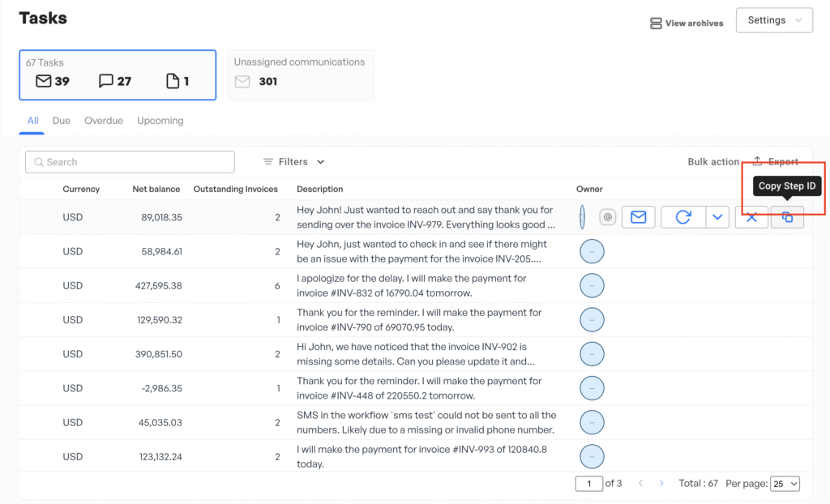Viewport: 830px width, 504px height.
Task: Click the refresh arrow button in first row
Action: tap(683, 217)
